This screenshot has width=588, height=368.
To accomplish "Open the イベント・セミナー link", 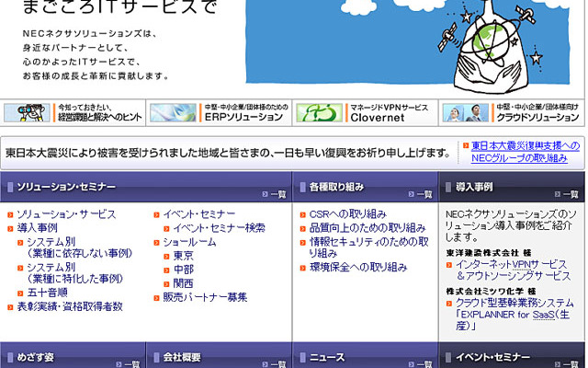I will [199, 214].
